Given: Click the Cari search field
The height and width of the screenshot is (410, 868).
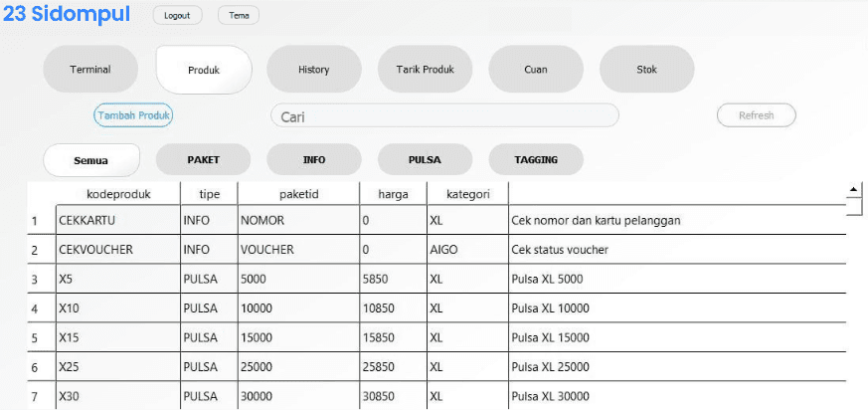Looking at the screenshot, I should click(x=444, y=116).
